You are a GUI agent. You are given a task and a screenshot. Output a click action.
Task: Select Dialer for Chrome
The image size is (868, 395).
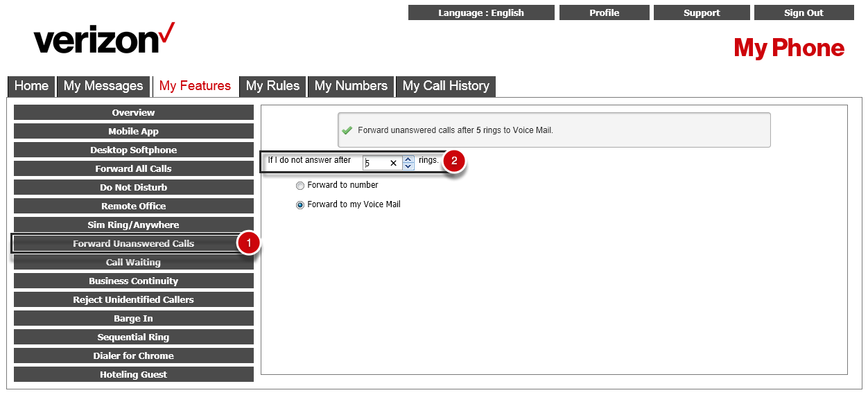pos(134,355)
